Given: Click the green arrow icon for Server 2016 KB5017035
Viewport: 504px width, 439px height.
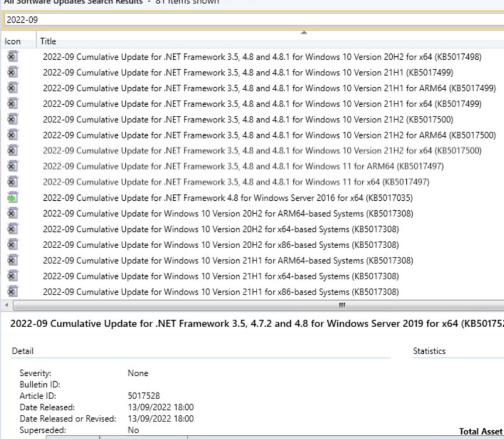Looking at the screenshot, I should coord(12,198).
